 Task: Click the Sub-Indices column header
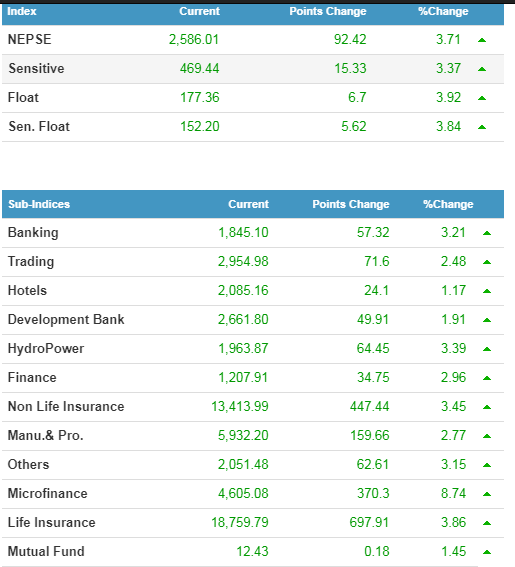pos(39,204)
